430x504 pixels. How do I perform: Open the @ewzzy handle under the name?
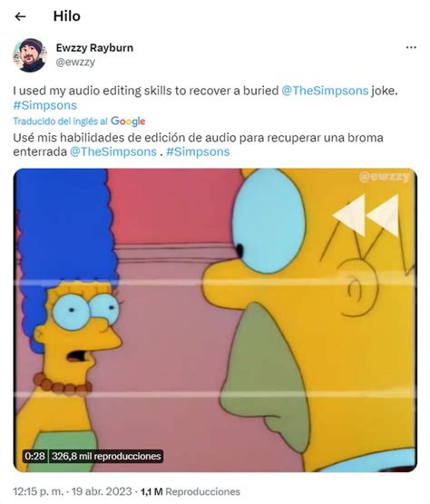pyautogui.click(x=75, y=62)
